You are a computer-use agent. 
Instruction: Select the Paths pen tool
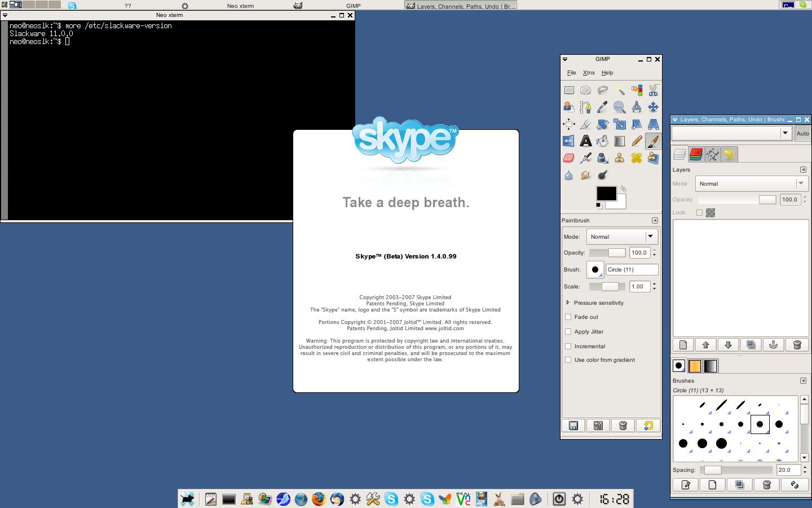pyautogui.click(x=586, y=107)
